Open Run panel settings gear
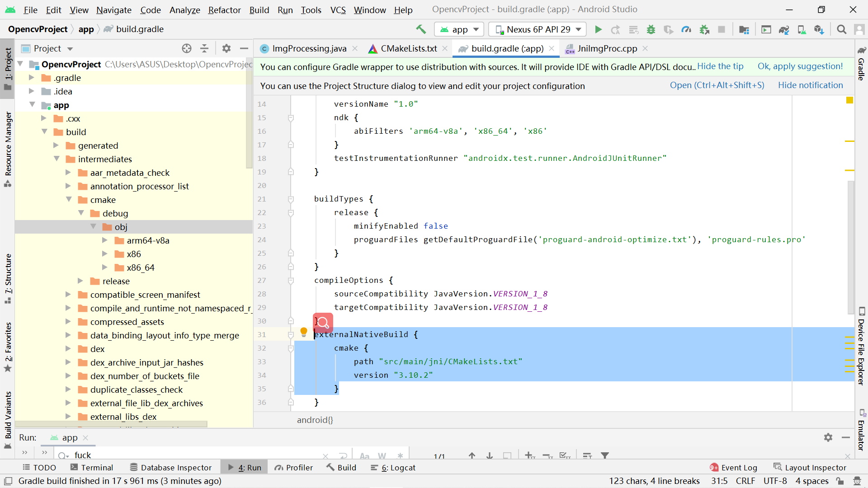The width and height of the screenshot is (868, 488). click(828, 437)
